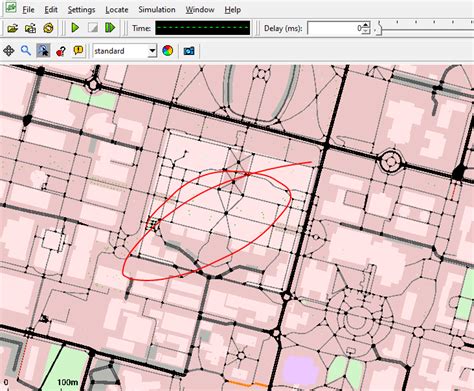The height and width of the screenshot is (391, 474).
Task: Click the Open Simulation folder icon
Action: tap(13, 28)
